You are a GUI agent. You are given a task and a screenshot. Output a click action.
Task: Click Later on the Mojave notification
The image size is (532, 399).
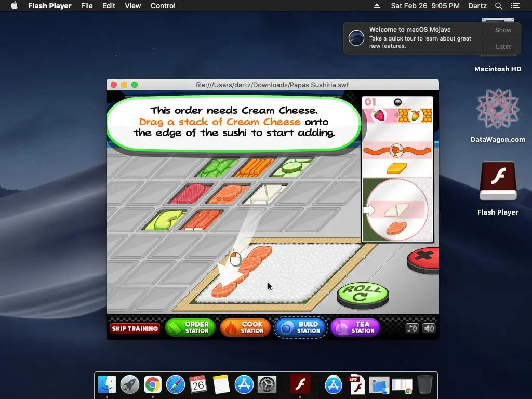tap(503, 46)
